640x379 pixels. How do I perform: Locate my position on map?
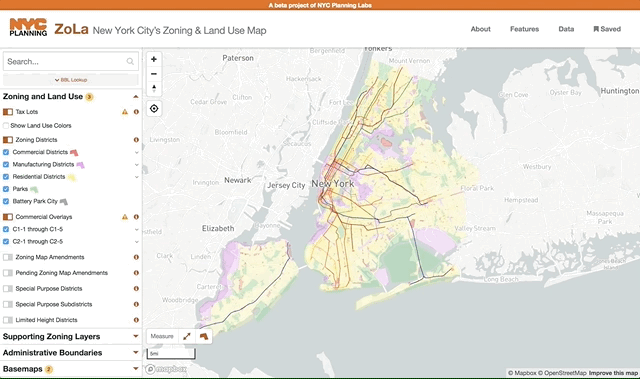pyautogui.click(x=154, y=109)
